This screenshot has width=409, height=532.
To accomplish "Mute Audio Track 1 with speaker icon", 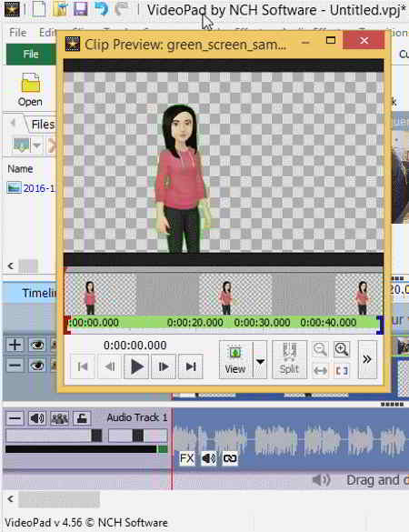I will click(36, 418).
